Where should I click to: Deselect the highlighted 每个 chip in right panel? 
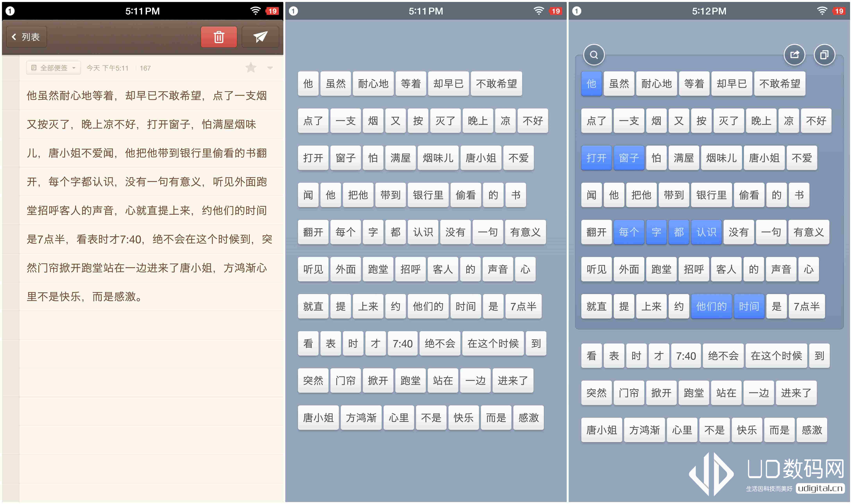click(x=629, y=232)
